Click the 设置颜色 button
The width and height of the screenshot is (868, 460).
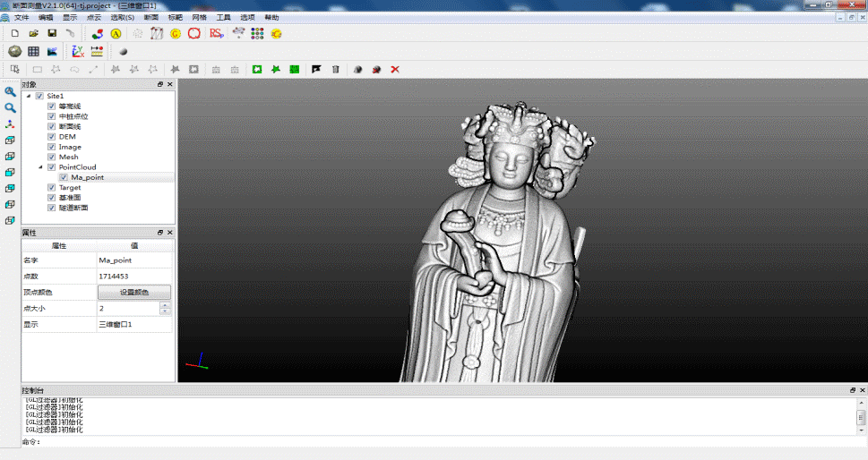[x=133, y=292]
